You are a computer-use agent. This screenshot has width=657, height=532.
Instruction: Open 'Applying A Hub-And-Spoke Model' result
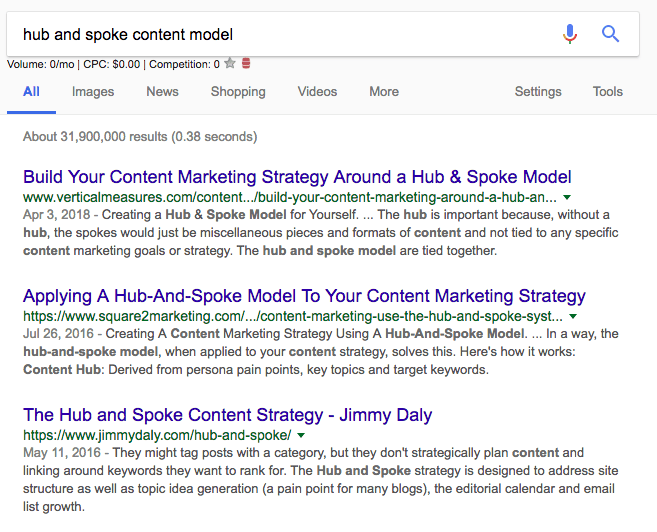click(x=304, y=296)
